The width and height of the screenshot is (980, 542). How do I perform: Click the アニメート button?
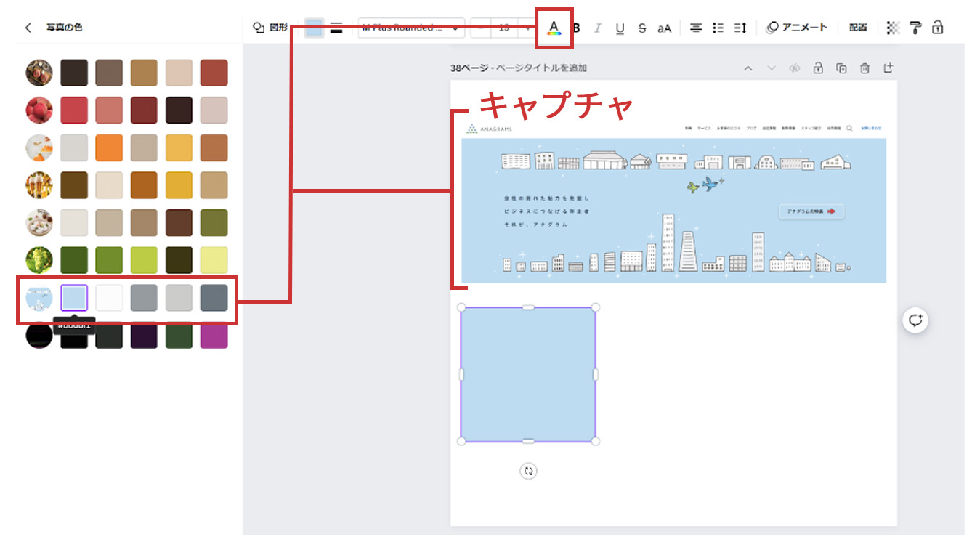pos(797,28)
